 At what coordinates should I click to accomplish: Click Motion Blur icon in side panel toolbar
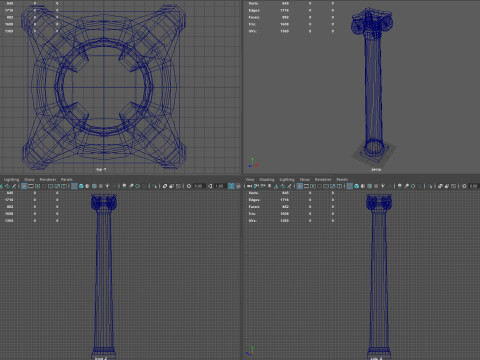pos(407,186)
